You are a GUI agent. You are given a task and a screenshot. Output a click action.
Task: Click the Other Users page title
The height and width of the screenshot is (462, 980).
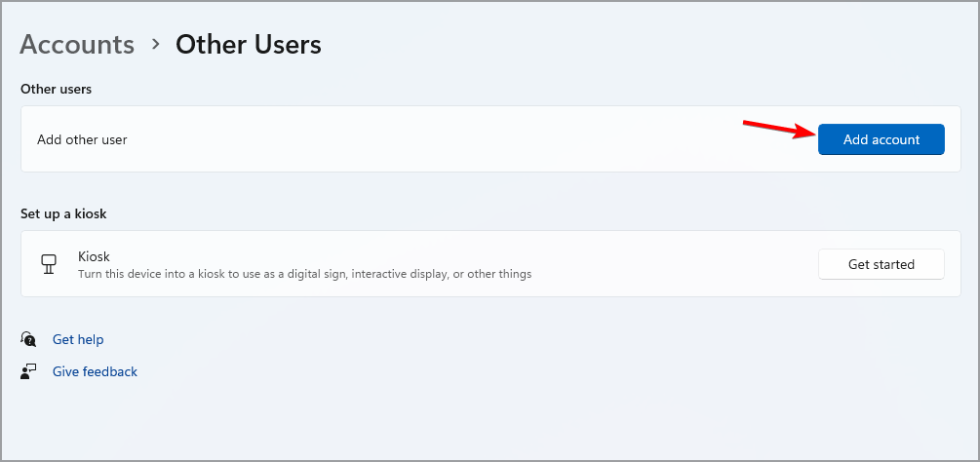(248, 45)
